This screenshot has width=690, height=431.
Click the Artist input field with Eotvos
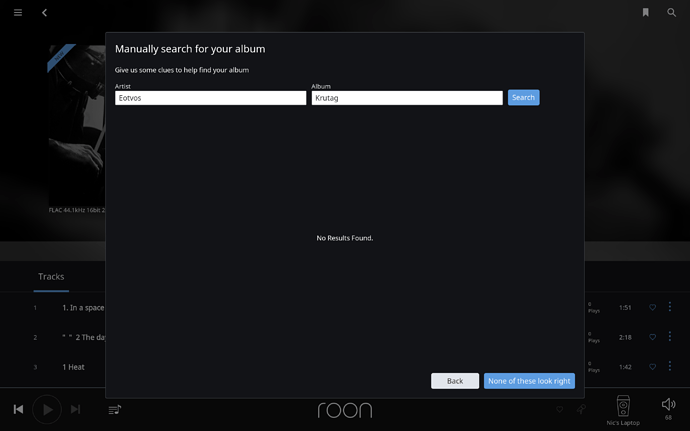tap(210, 98)
